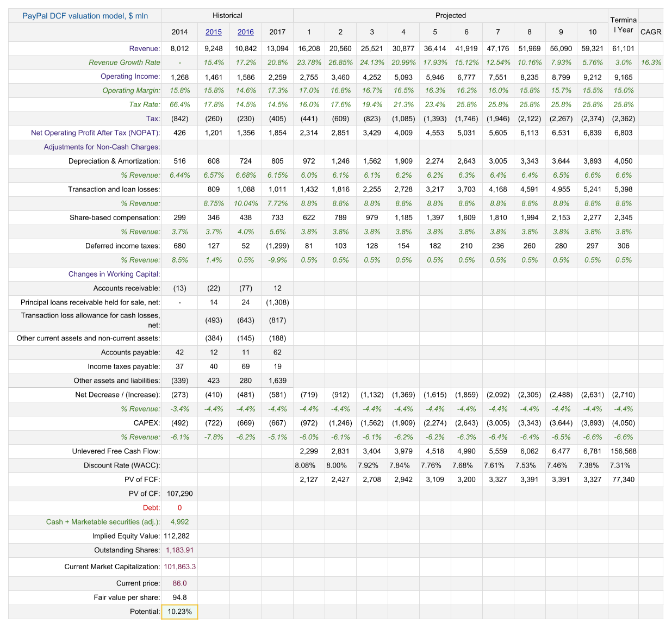The width and height of the screenshot is (672, 635).
Task: Select the CAGR column header
Action: pos(650,32)
